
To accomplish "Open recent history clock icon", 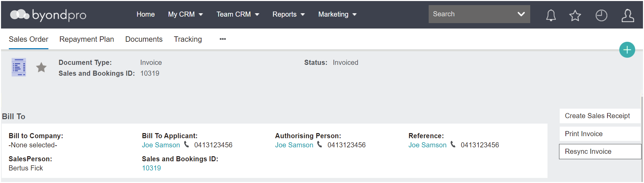I will click(x=601, y=15).
